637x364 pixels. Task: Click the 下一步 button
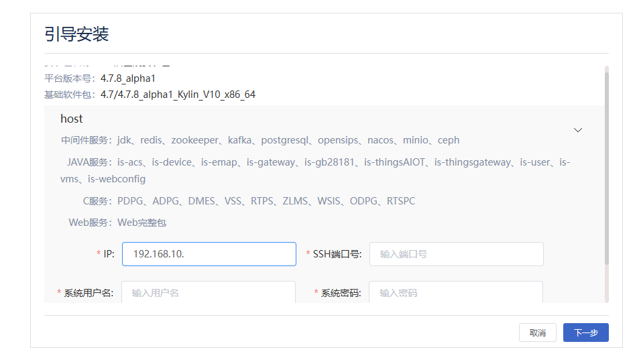click(x=585, y=332)
